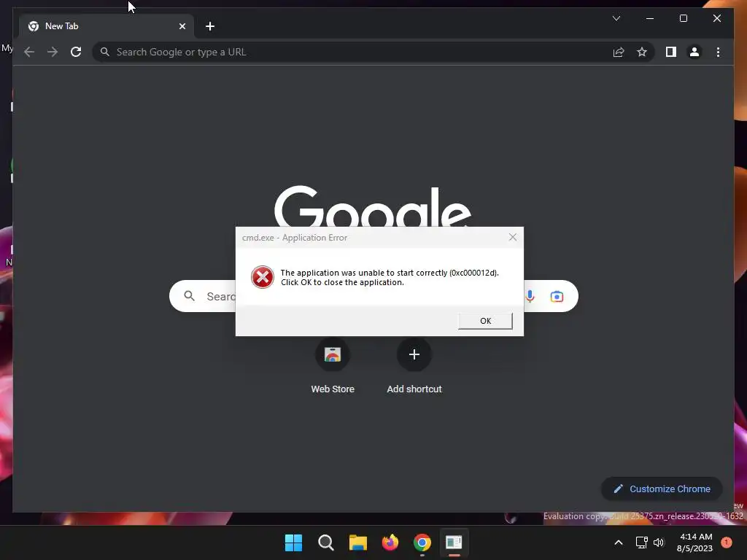The width and height of the screenshot is (747, 560).
Task: Click the back arrow in Chrome toolbar
Action: pos(29,52)
